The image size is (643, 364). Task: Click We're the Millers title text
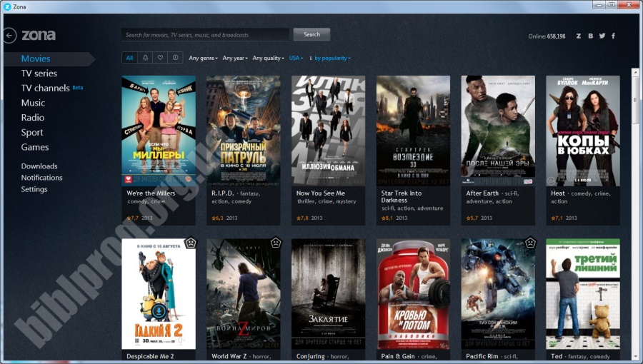tap(151, 193)
